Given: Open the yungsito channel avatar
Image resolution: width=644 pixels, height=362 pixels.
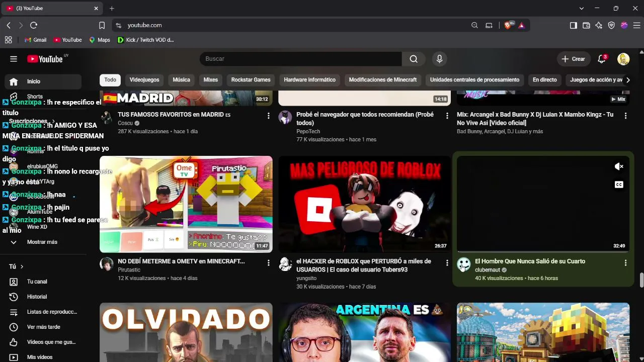Looking at the screenshot, I should pos(285,264).
